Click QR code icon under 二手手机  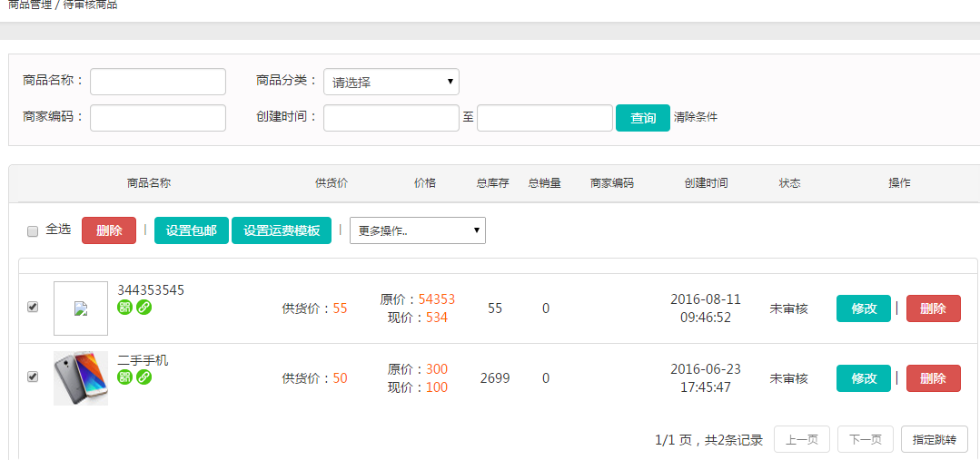click(125, 377)
